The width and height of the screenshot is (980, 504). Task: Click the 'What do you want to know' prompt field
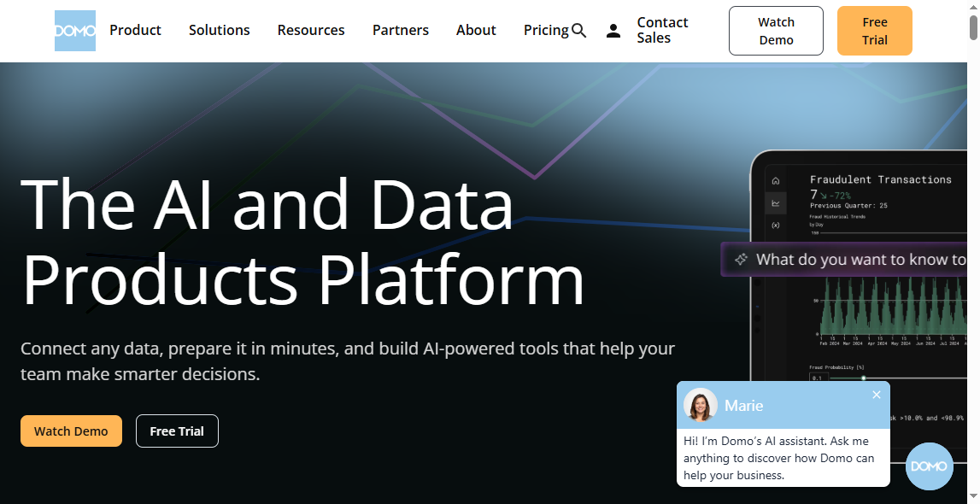(844, 259)
